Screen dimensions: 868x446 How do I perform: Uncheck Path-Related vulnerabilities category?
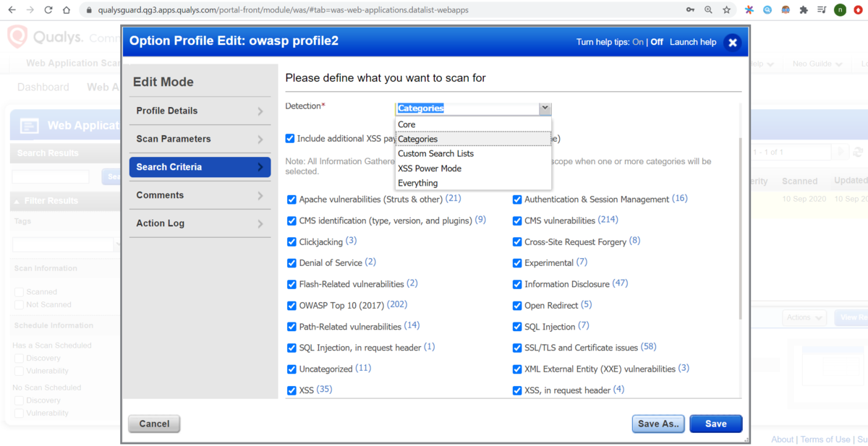(292, 327)
